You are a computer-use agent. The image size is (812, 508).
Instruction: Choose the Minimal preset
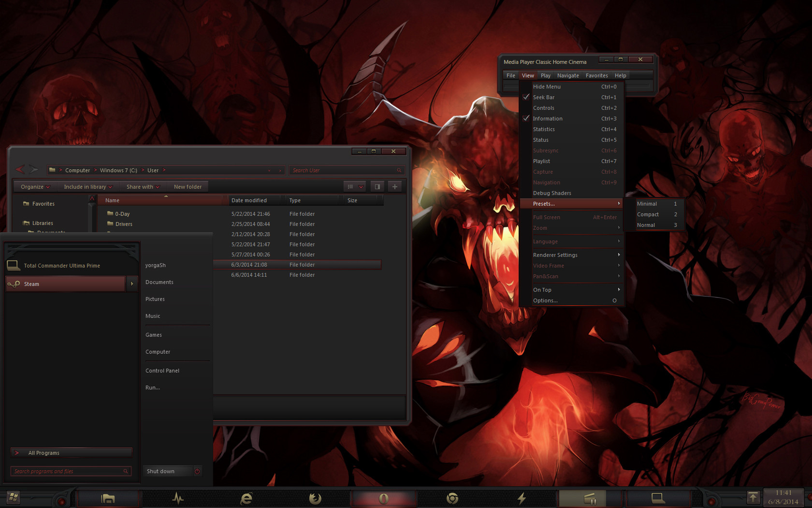(654, 204)
